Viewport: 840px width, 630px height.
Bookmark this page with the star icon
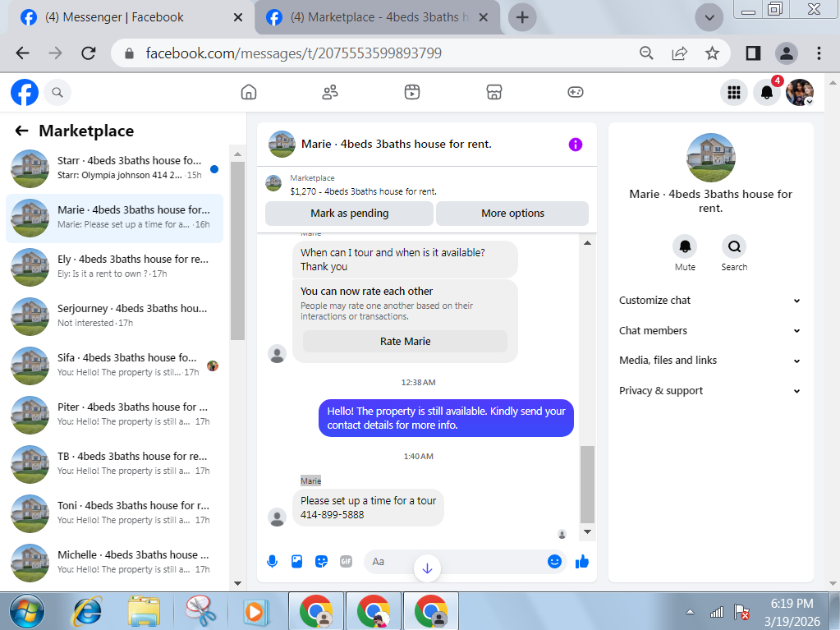[712, 53]
